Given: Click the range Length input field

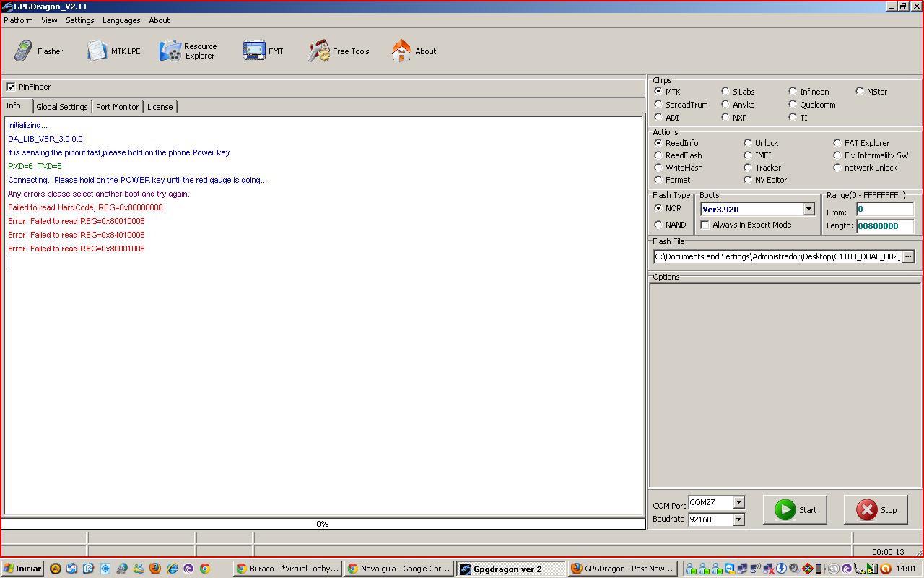Looking at the screenshot, I should click(x=885, y=226).
